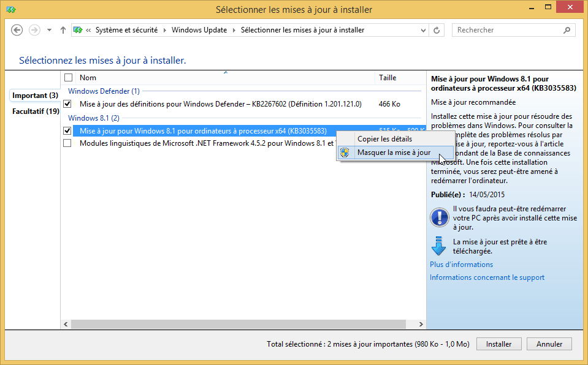Choose Copier les détails from context menu
Viewport: 588px width, 365px height.
tap(395, 138)
